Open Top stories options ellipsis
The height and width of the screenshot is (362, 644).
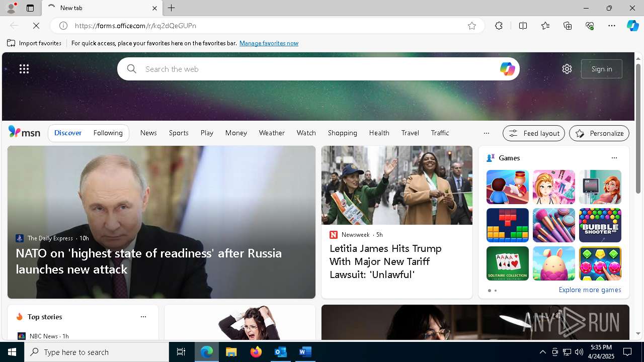coord(143,317)
